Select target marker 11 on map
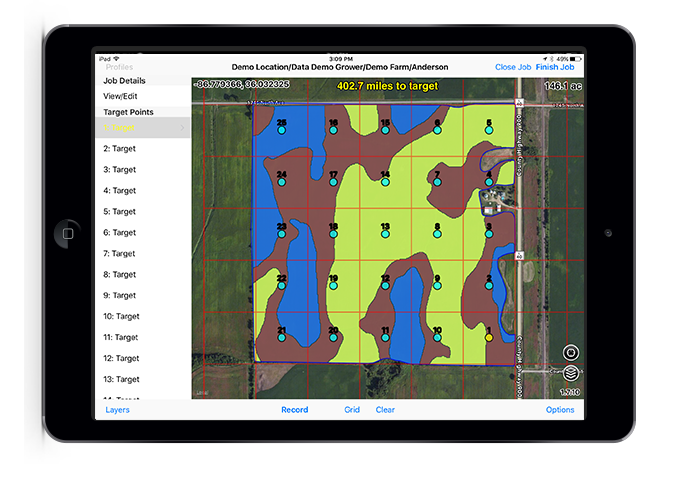Screen dimensions: 678x482 (385, 338)
